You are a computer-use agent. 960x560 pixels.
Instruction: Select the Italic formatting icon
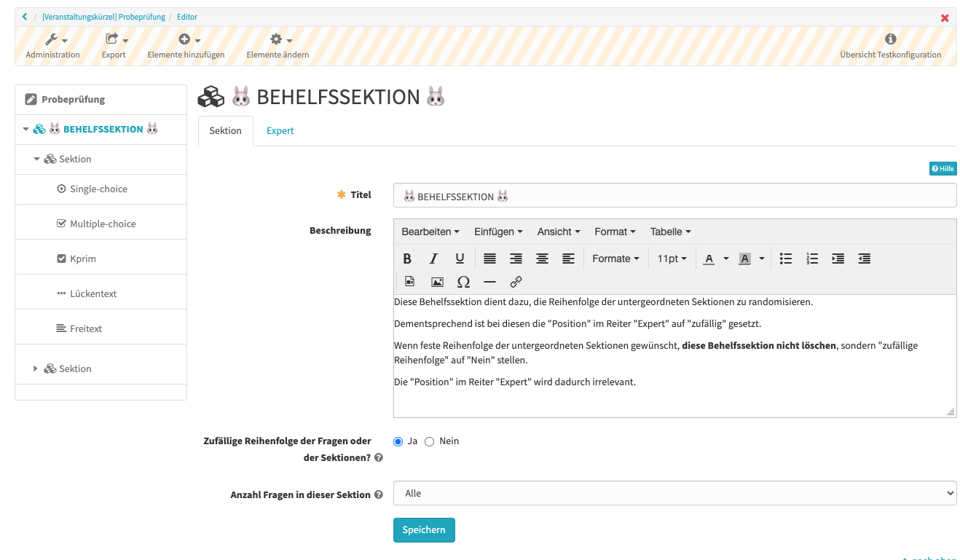tap(433, 258)
